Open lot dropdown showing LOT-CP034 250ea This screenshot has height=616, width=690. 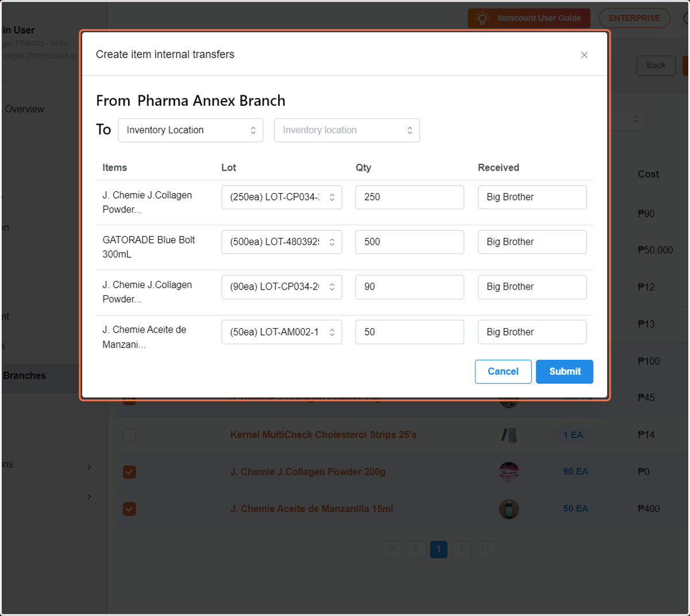pyautogui.click(x=282, y=197)
